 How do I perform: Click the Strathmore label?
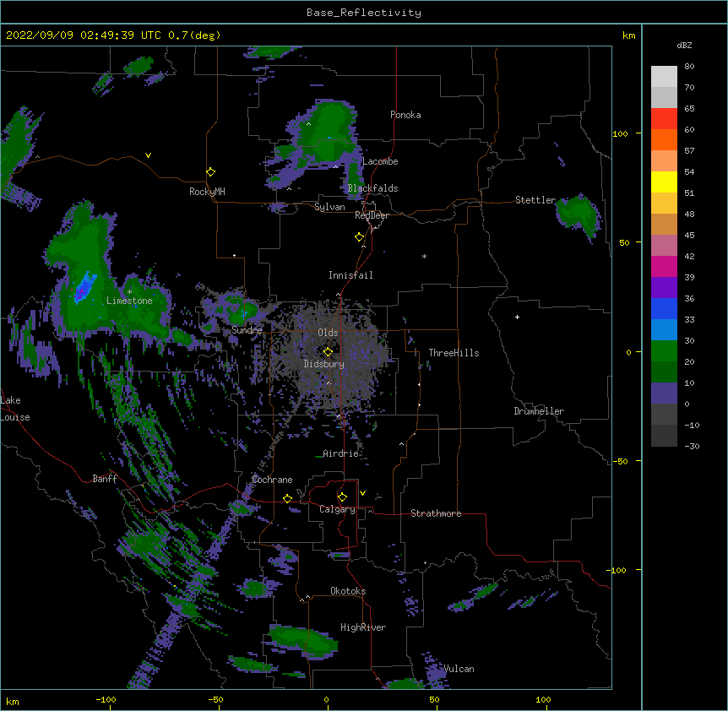coord(436,513)
